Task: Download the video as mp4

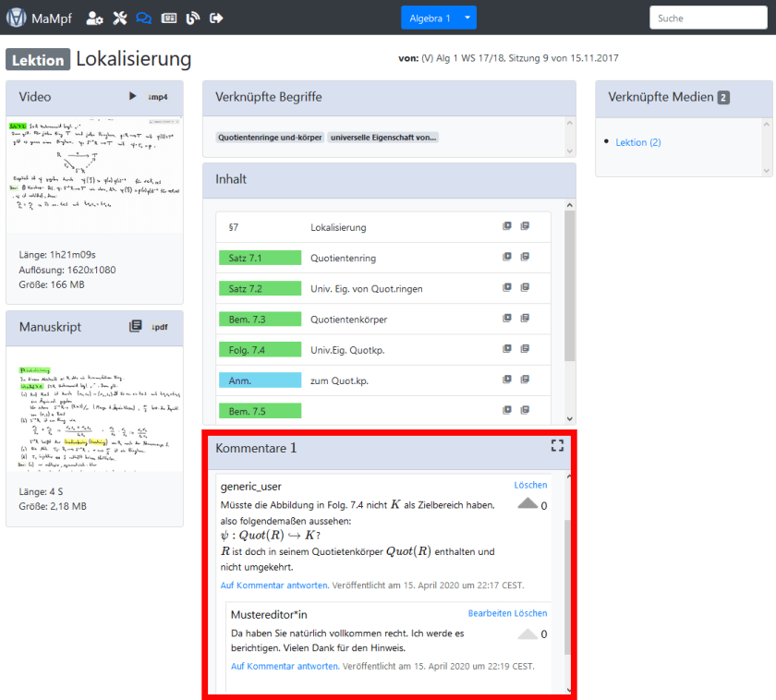Action: 159,97
